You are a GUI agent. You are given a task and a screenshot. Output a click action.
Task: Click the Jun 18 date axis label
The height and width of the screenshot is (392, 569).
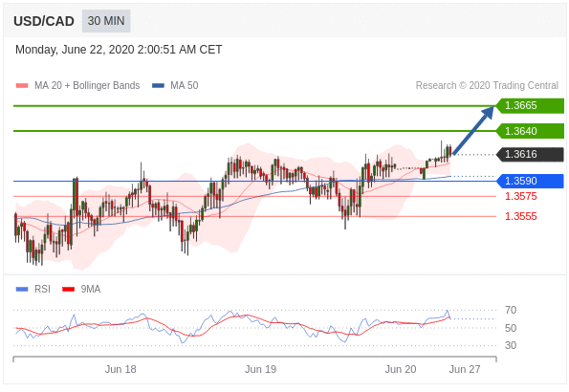click(120, 369)
